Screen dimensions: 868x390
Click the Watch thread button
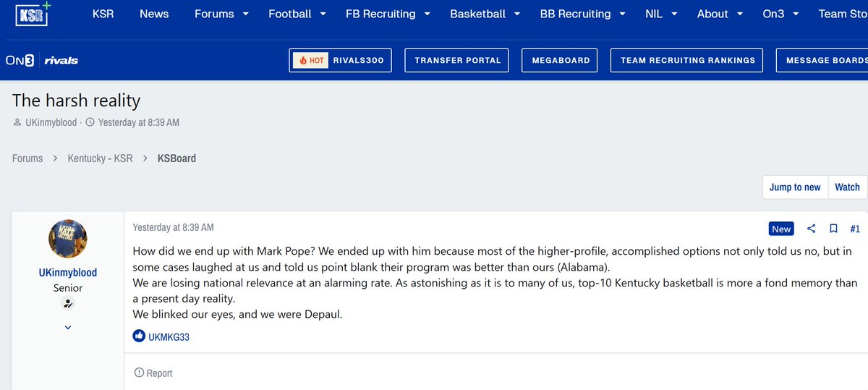coord(847,187)
